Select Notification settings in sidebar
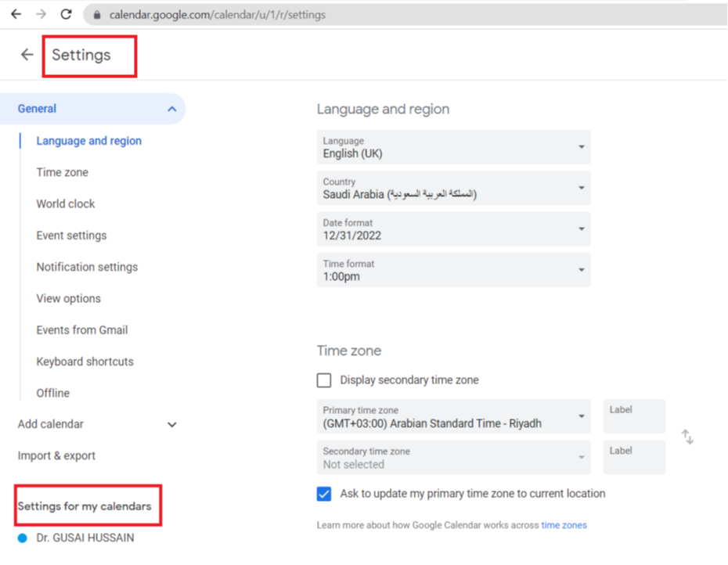The width and height of the screenshot is (728, 565). click(x=87, y=267)
